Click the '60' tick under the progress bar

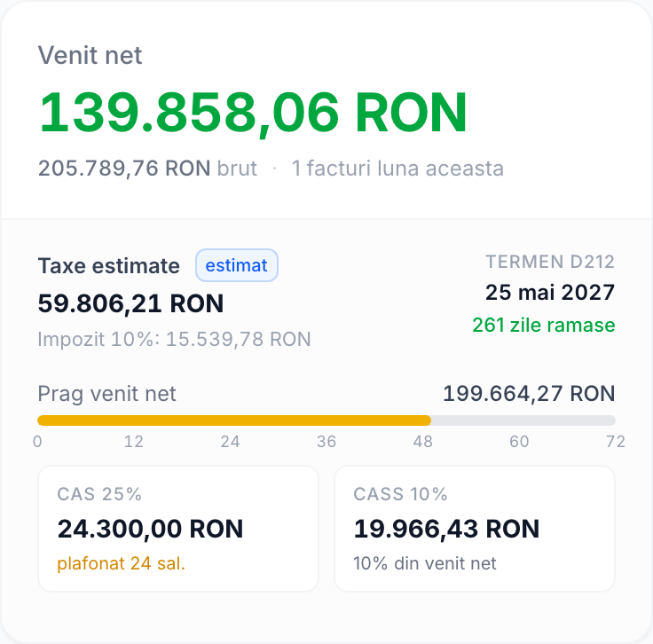[x=519, y=442]
